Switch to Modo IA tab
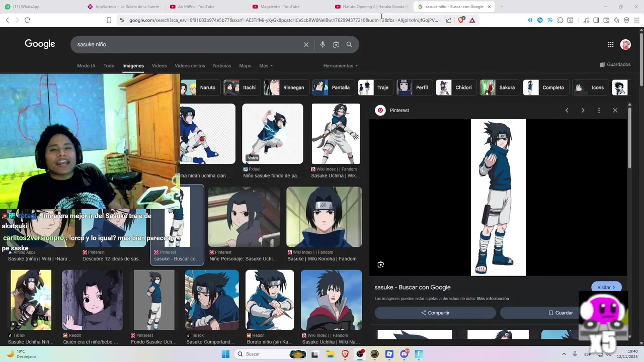Screen dimensions: 644x362 tap(86, 66)
